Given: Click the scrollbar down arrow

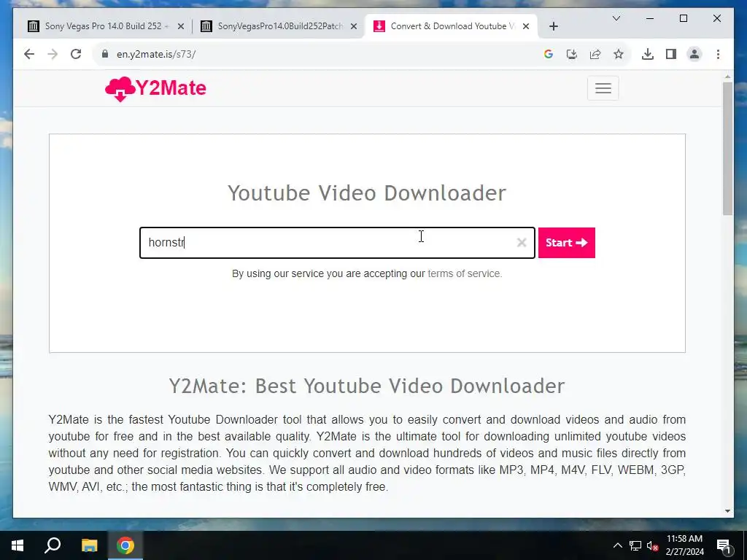Looking at the screenshot, I should (727, 511).
